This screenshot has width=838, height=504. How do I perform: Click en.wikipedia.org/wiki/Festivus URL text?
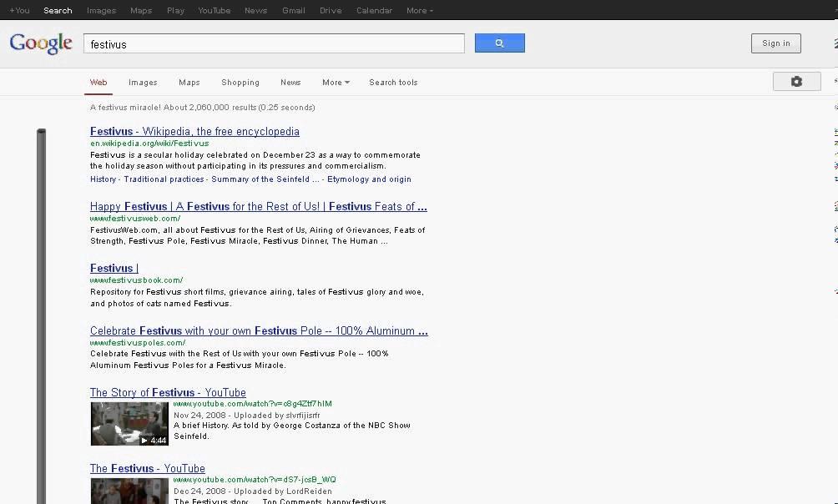click(x=149, y=144)
